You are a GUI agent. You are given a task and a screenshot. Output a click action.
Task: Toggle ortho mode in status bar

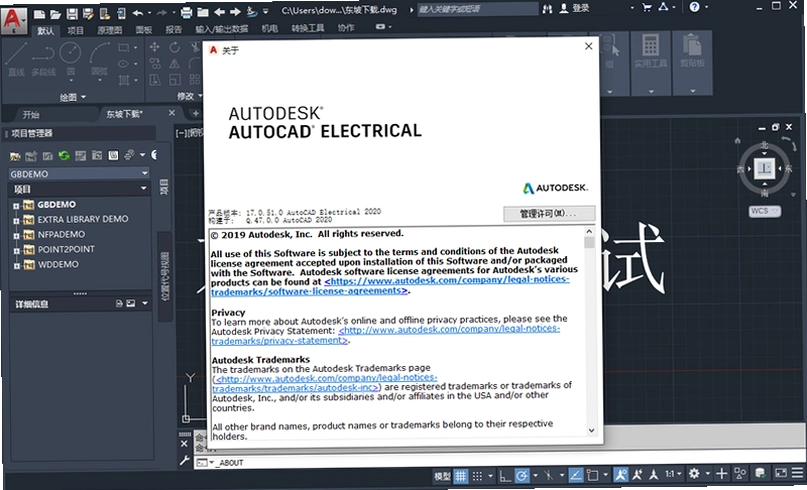[x=505, y=476]
